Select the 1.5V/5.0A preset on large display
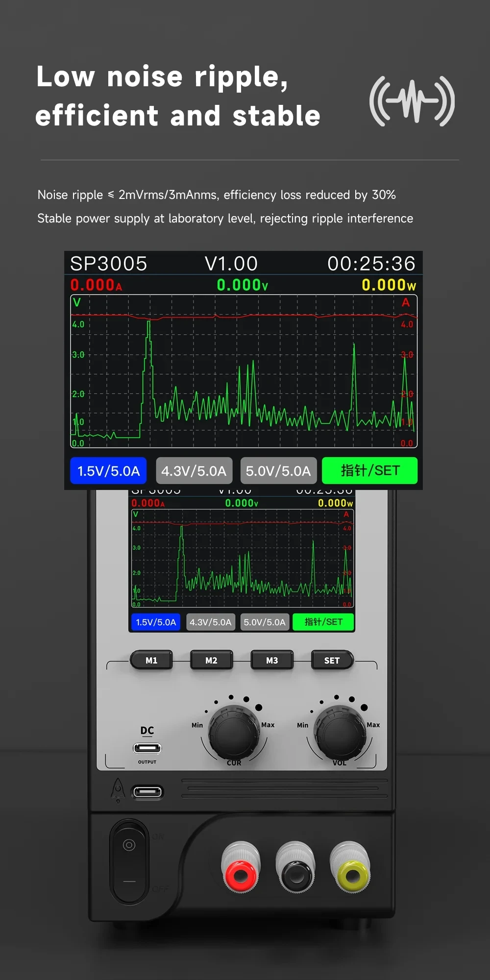 pos(108,471)
